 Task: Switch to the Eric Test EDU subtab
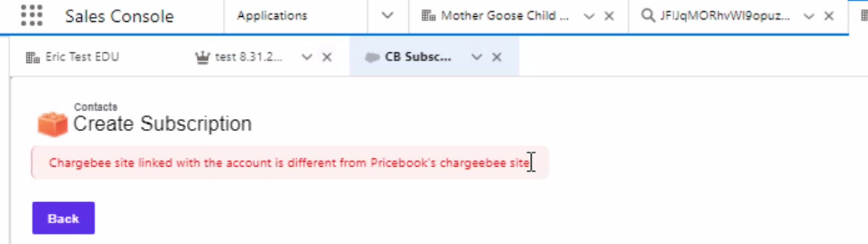(x=82, y=57)
